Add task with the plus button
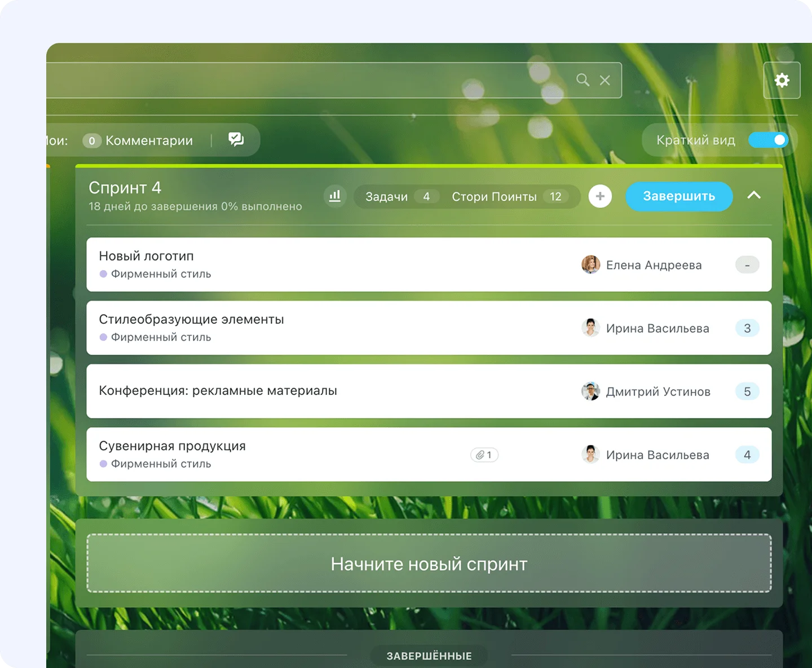 pos(600,196)
